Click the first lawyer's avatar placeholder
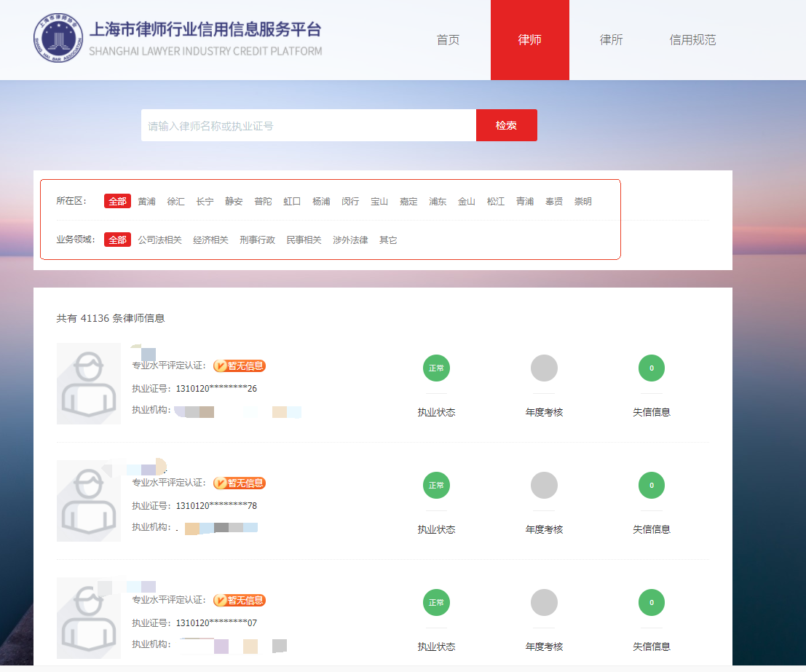Screen dimensions: 806x672 88,384
